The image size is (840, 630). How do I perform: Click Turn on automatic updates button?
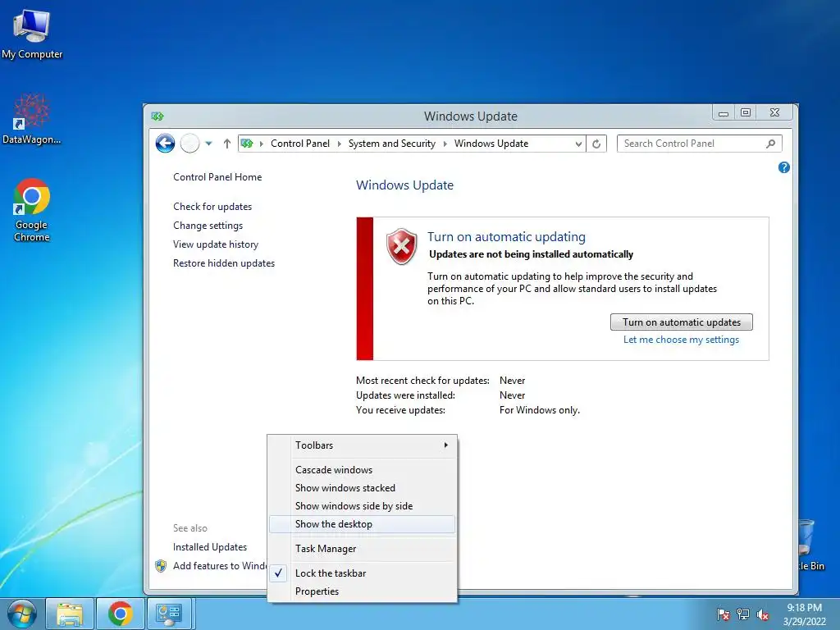tap(682, 322)
